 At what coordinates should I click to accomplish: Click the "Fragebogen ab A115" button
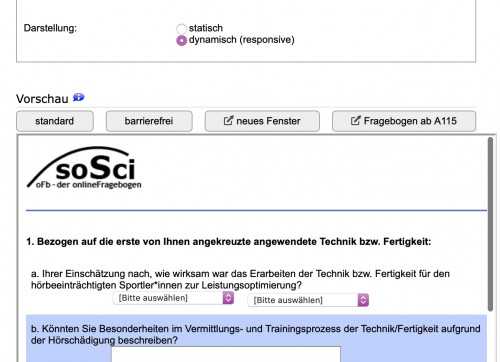pyautogui.click(x=404, y=121)
